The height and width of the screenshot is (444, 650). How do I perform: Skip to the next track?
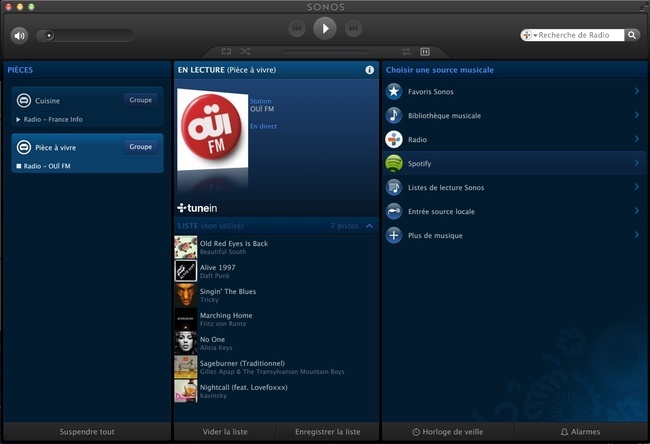coord(353,28)
